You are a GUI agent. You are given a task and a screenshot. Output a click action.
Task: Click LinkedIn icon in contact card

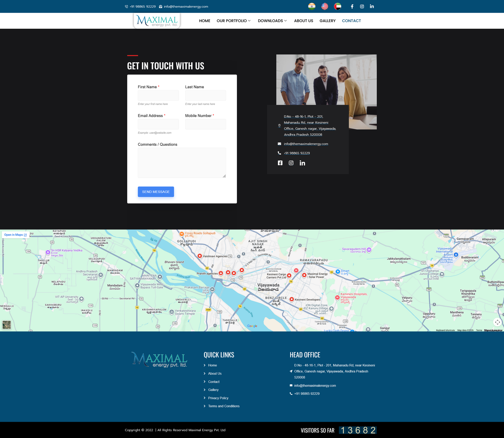click(302, 163)
